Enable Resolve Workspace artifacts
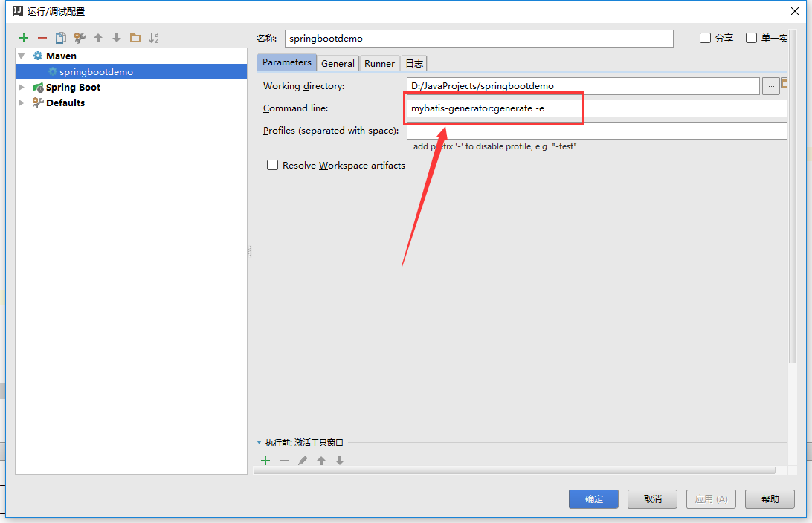Image resolution: width=812 pixels, height=523 pixels. tap(272, 165)
